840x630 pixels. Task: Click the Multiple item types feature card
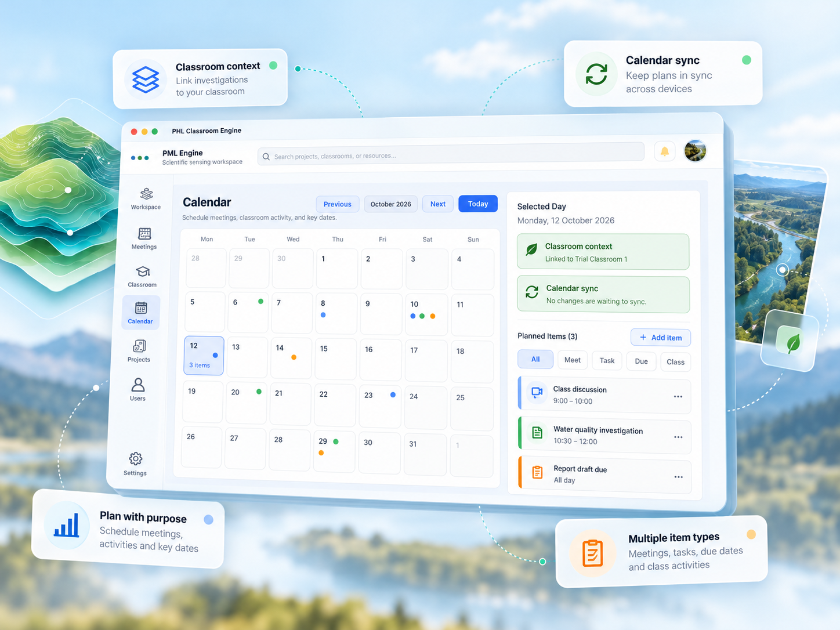coord(662,551)
